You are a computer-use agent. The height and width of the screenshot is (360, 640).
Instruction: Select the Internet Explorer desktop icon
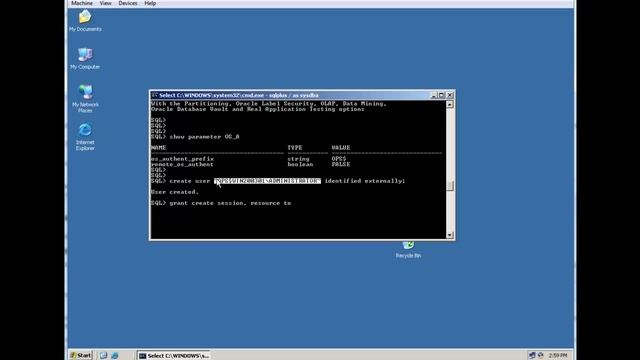[85, 137]
